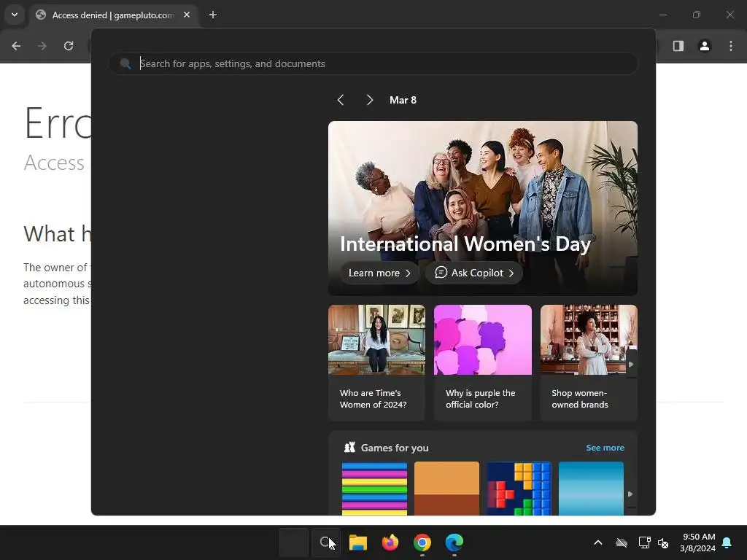The width and height of the screenshot is (747, 560).
Task: Click the Chrome tab globe favicon
Action: click(41, 15)
